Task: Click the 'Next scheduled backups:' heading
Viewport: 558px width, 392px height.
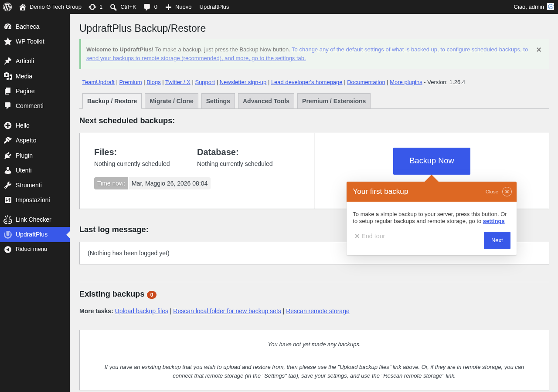Action: (127, 121)
